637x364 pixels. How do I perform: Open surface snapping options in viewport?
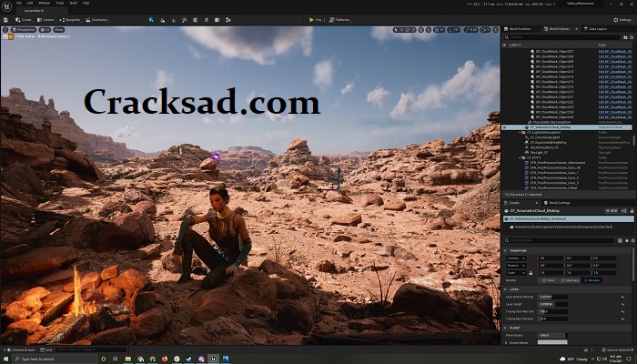tap(429, 30)
